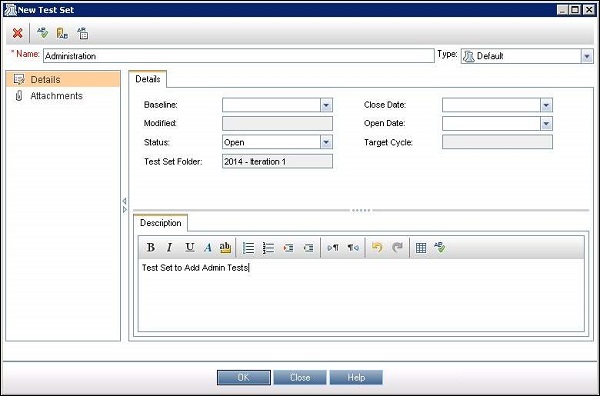600x396 pixels.
Task: Insert a bulleted list
Action: 248,248
